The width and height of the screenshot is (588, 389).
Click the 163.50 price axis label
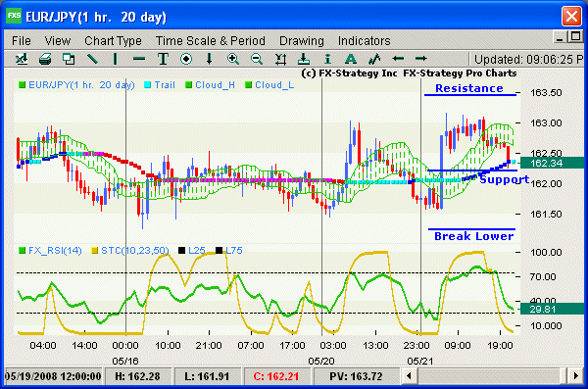coord(546,93)
